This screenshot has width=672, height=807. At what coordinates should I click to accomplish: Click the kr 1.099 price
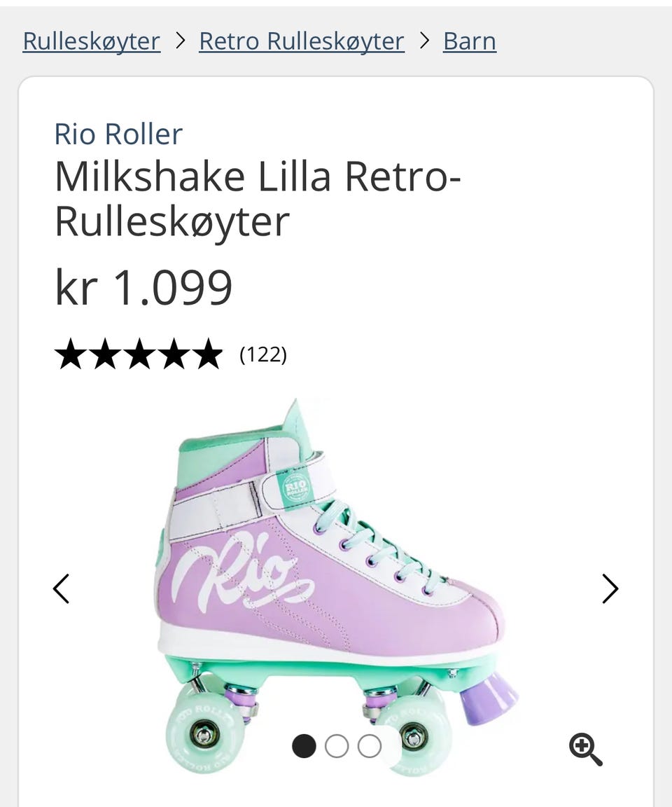143,287
